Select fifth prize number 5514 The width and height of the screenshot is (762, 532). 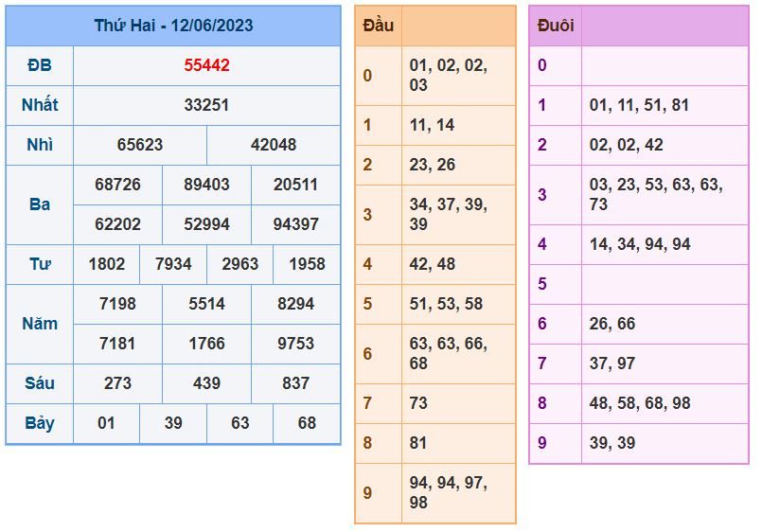(206, 304)
